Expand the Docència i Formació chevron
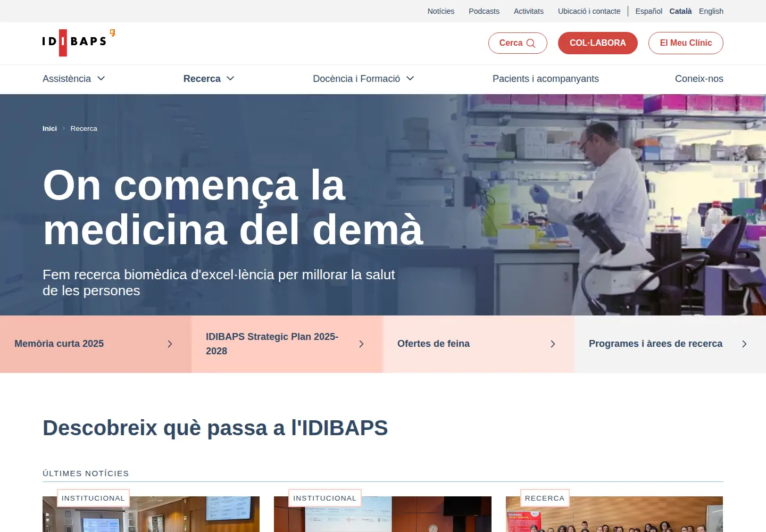Image resolution: width=766 pixels, height=532 pixels. pyautogui.click(x=410, y=79)
